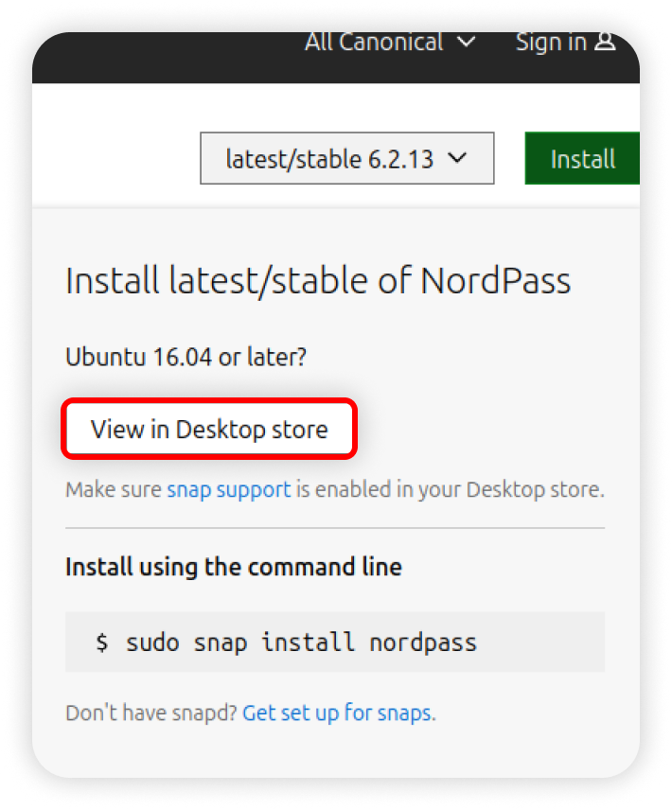Click the chevron next to All Canonical
Screen dimensions: 672x810
(x=466, y=42)
